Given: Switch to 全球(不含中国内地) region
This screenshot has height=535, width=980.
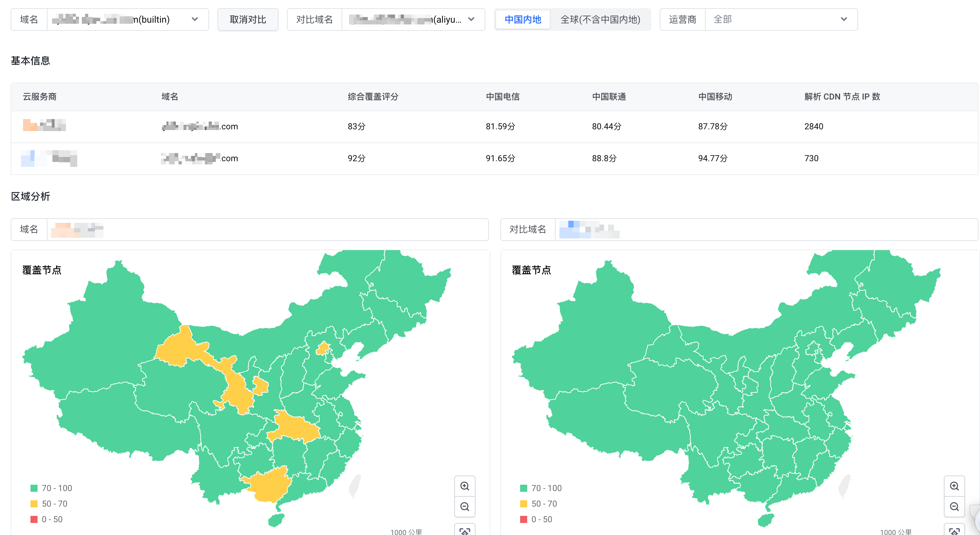Looking at the screenshot, I should (600, 19).
